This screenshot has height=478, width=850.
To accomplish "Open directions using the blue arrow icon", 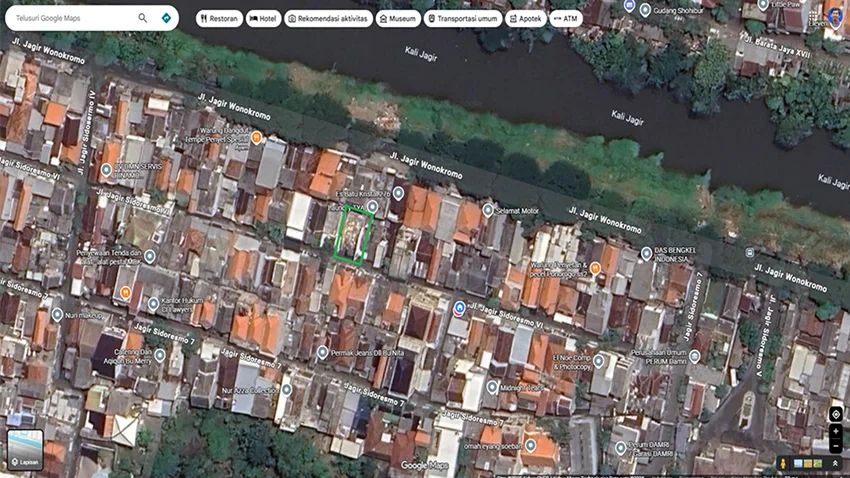I will pyautogui.click(x=166, y=18).
